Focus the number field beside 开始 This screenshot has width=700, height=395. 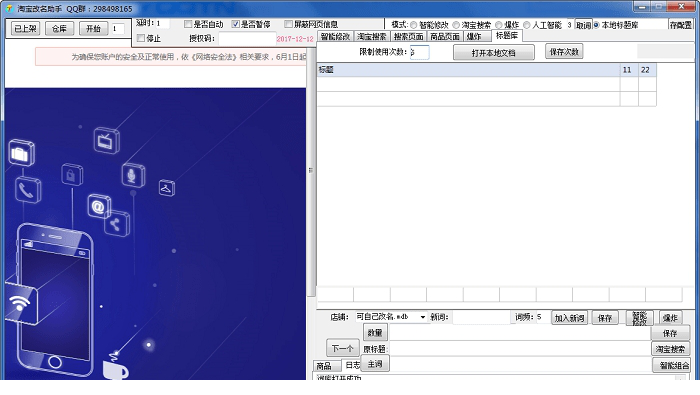(117, 29)
